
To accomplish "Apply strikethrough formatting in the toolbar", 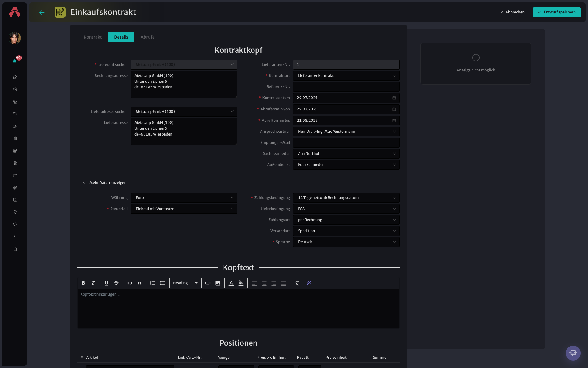I will click(x=116, y=283).
